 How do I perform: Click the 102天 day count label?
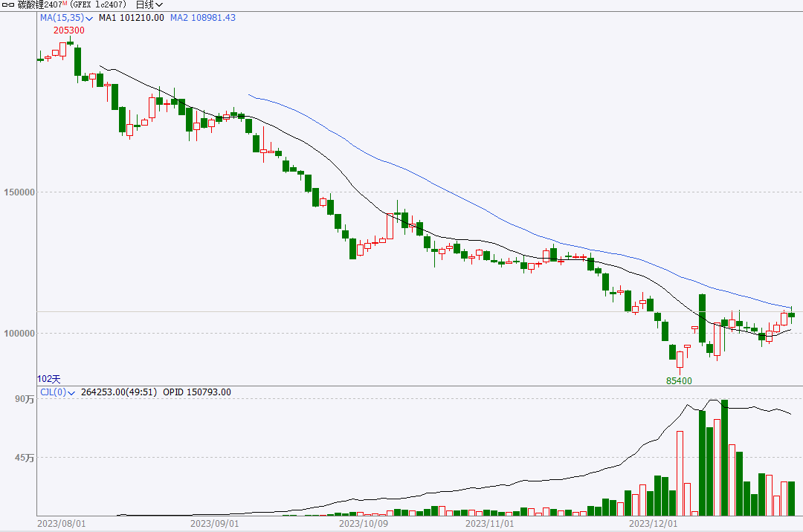48,379
